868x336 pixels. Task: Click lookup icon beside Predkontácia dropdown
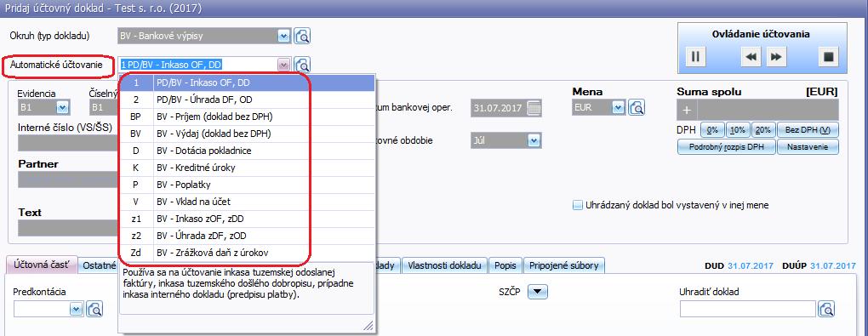pos(94,309)
